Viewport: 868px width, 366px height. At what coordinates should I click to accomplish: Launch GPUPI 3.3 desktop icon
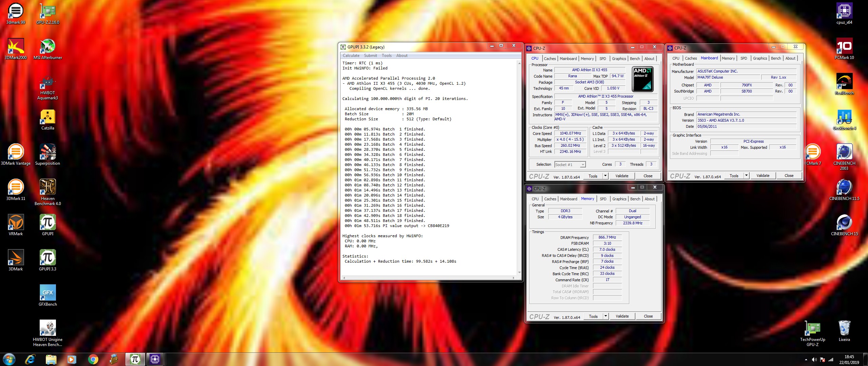(x=48, y=261)
